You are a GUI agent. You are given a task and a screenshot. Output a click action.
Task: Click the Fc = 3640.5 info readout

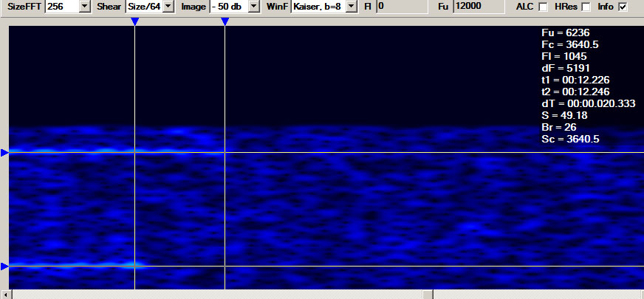[x=570, y=45]
